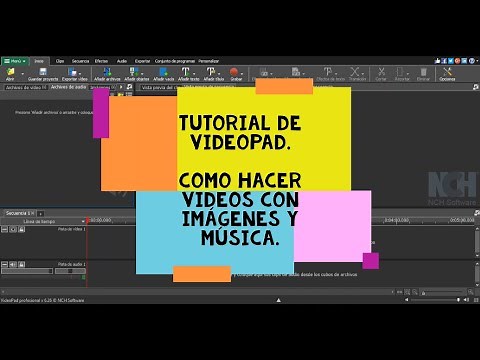Collapse Pista de video 1 minus button
The width and height of the screenshot is (480, 360).
pyautogui.click(x=4, y=229)
